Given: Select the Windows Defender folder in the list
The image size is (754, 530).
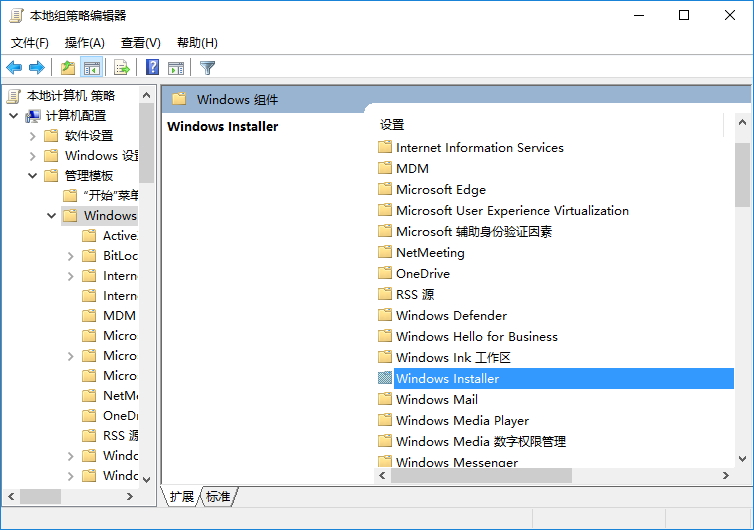Looking at the screenshot, I should pos(451,315).
